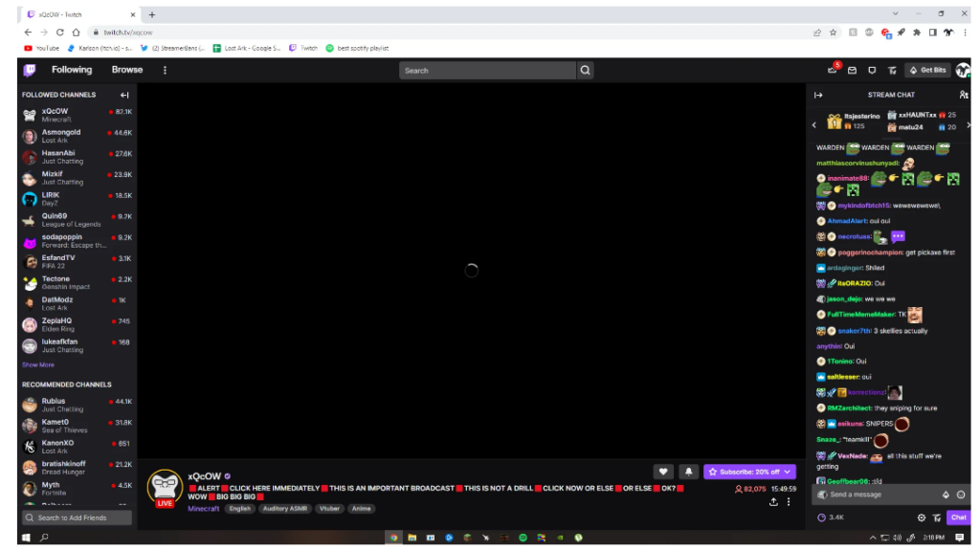This screenshot has width=980, height=550.
Task: Open the chat users community icon
Action: click(963, 95)
